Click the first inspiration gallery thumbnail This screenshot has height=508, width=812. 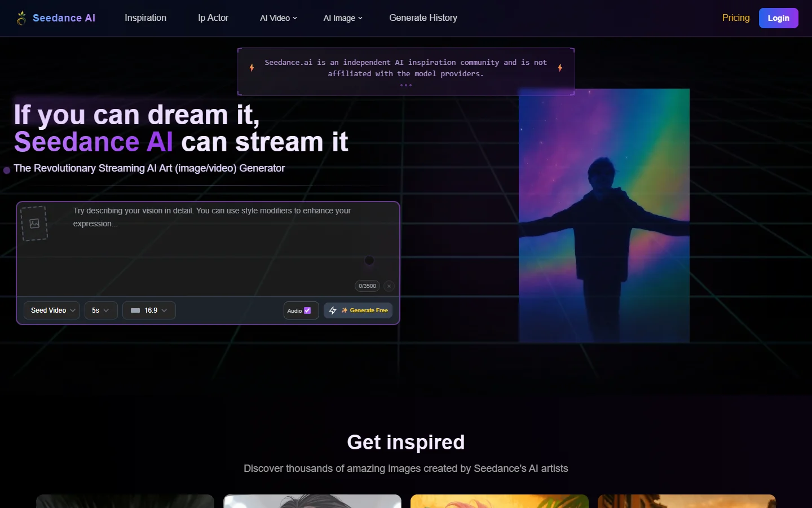125,502
